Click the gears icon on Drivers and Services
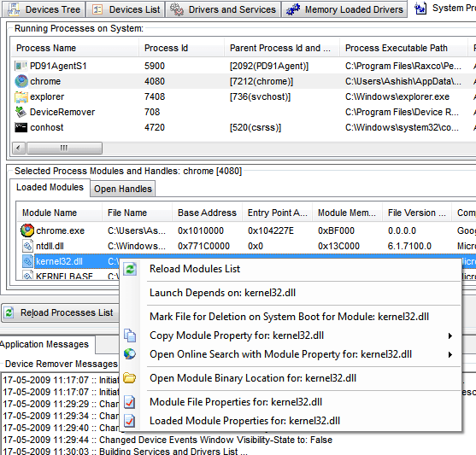The image size is (476, 455). pos(176,9)
